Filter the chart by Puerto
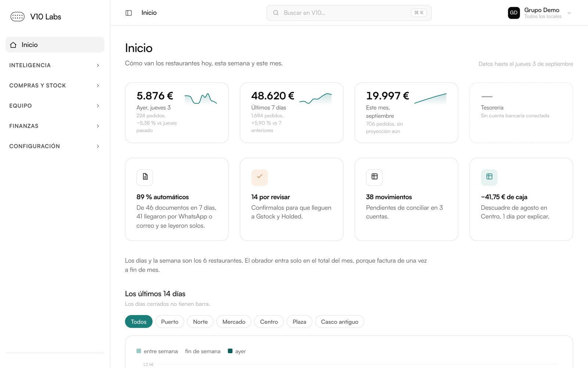588x368 pixels. coord(170,322)
